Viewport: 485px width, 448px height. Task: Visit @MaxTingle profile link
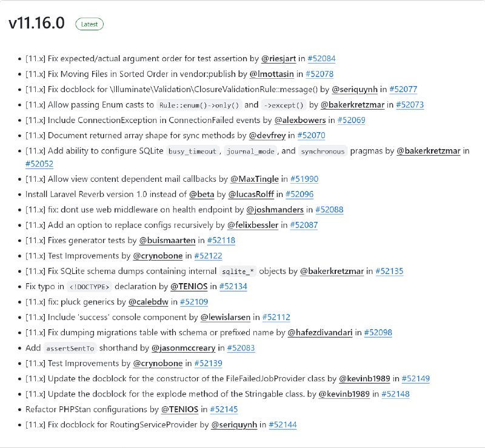254,179
